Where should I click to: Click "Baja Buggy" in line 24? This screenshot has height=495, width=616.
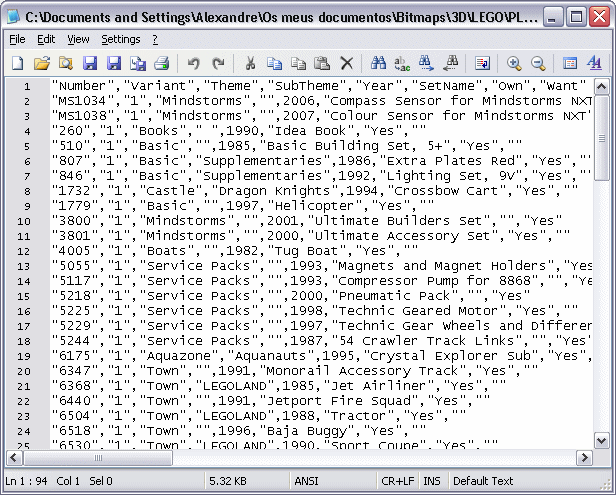click(306, 431)
